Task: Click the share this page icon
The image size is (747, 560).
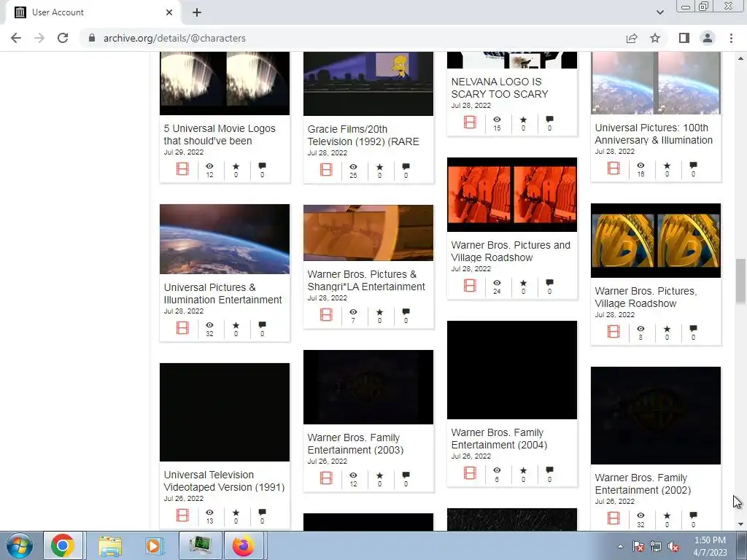Action: pyautogui.click(x=632, y=38)
